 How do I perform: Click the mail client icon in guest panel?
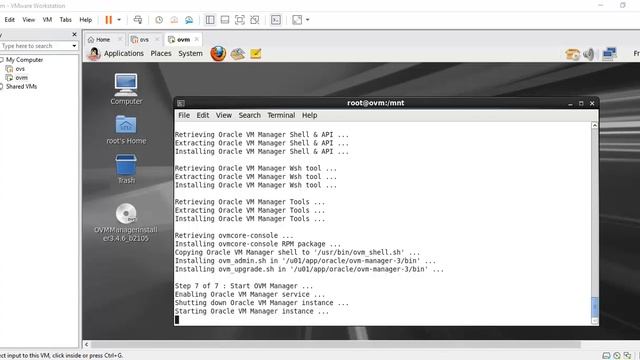pos(238,53)
